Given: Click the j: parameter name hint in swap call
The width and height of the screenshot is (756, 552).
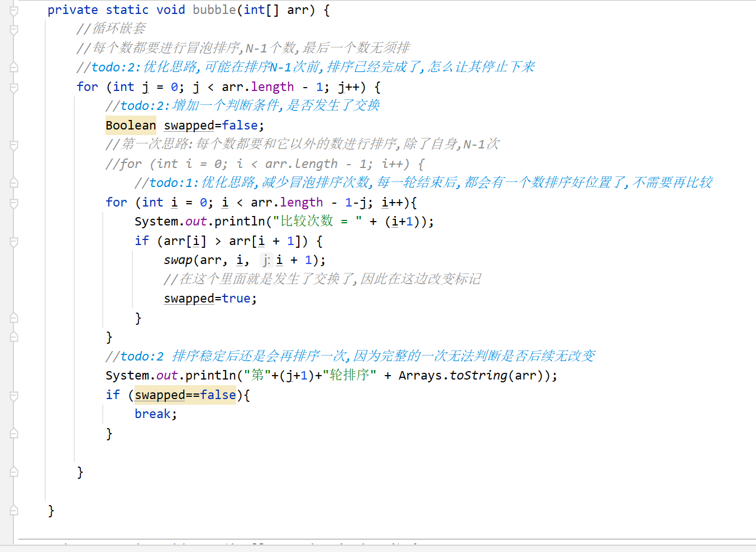Looking at the screenshot, I should 266,260.
